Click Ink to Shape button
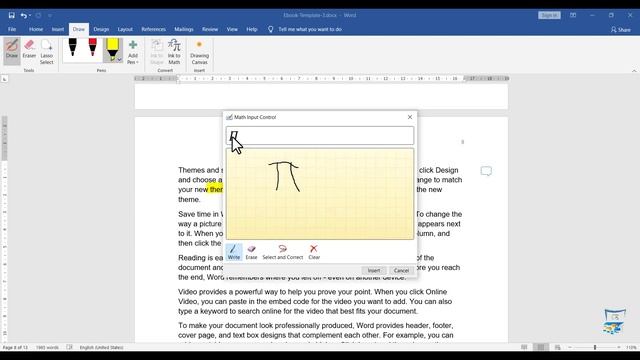The height and width of the screenshot is (360, 640). (157, 51)
